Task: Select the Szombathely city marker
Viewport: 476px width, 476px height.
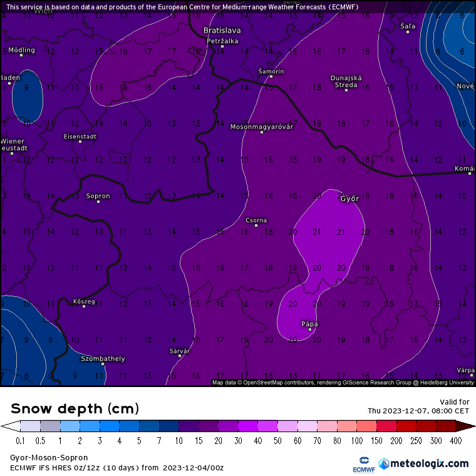Action: pos(103,364)
